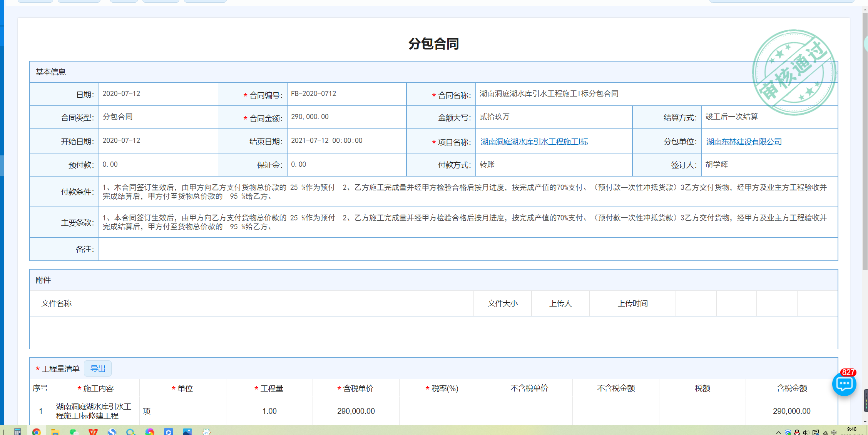The image size is (868, 435).
Task: Click the 审核通过 approval stamp
Action: [x=794, y=72]
